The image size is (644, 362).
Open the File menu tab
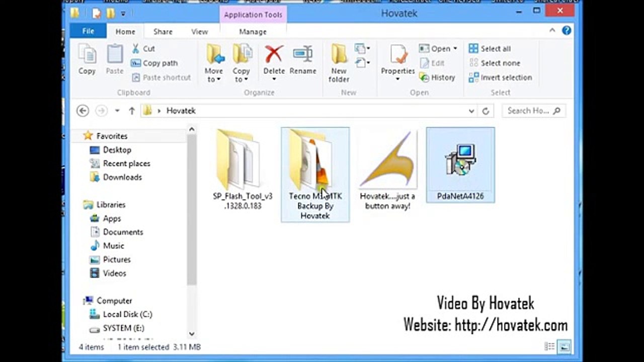pyautogui.click(x=88, y=31)
